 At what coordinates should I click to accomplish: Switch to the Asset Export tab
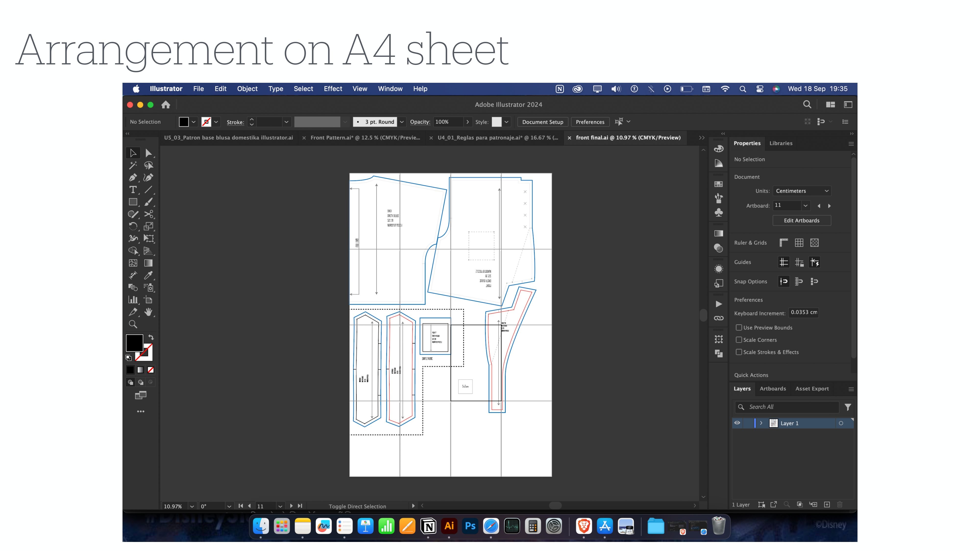[x=812, y=388]
